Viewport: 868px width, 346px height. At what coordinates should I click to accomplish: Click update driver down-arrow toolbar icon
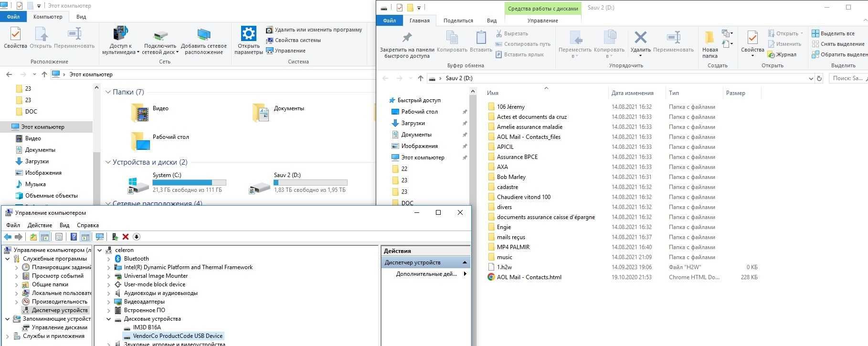click(137, 237)
